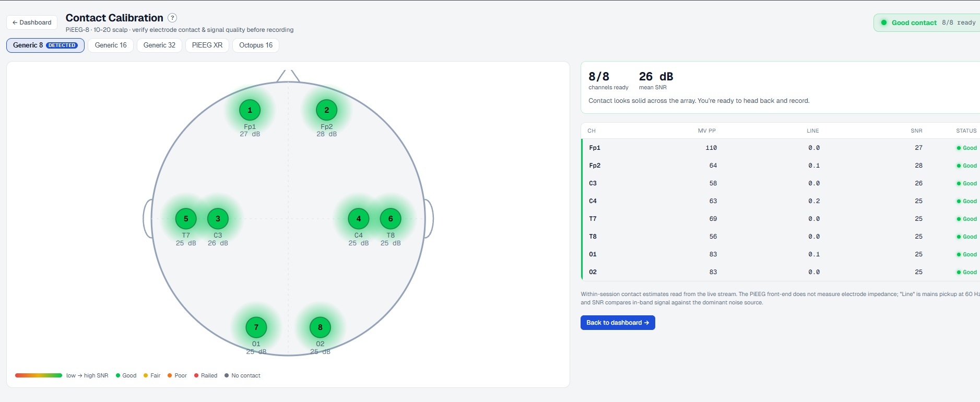Select electrode 2 at Fp2
Screen dimensions: 980x402
click(x=327, y=110)
